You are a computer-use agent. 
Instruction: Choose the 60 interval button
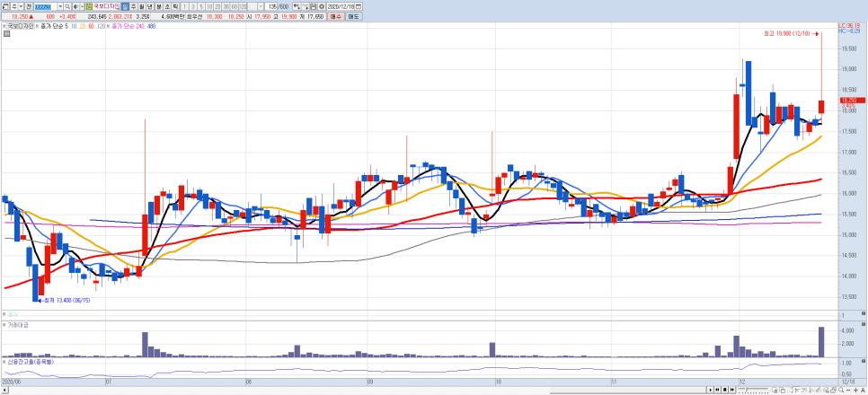tap(235, 6)
